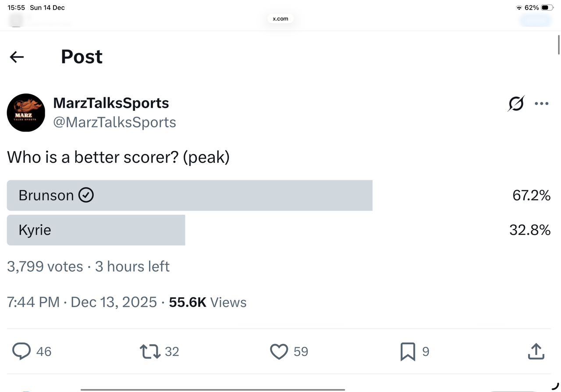This screenshot has width=561, height=392.
Task: Open the three-dot more options menu
Action: (x=541, y=104)
